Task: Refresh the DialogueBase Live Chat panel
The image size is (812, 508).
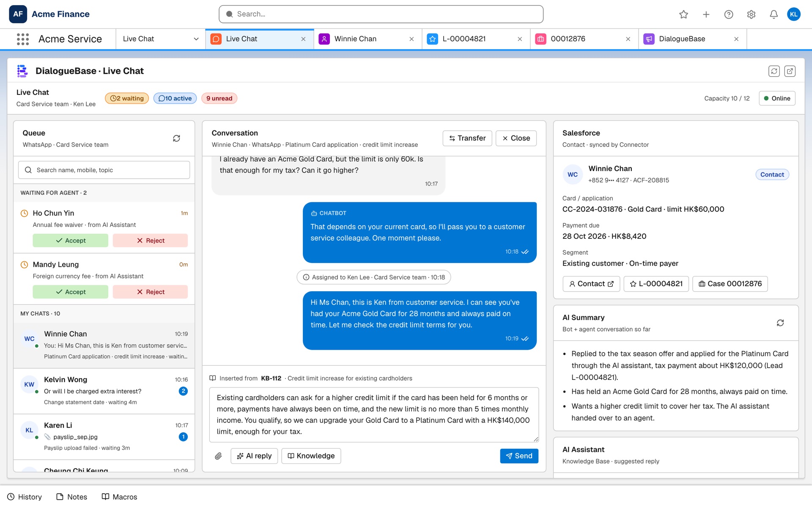Action: coord(774,71)
